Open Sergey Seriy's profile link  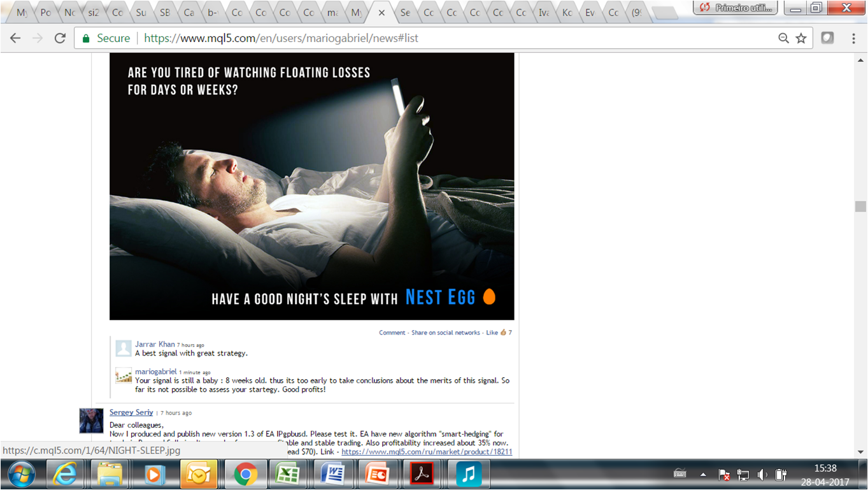click(131, 412)
